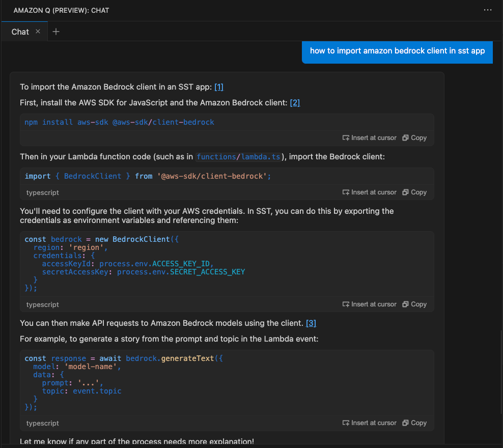Click the region: 'region' code line
This screenshot has width=503, height=448.
pyautogui.click(x=70, y=247)
